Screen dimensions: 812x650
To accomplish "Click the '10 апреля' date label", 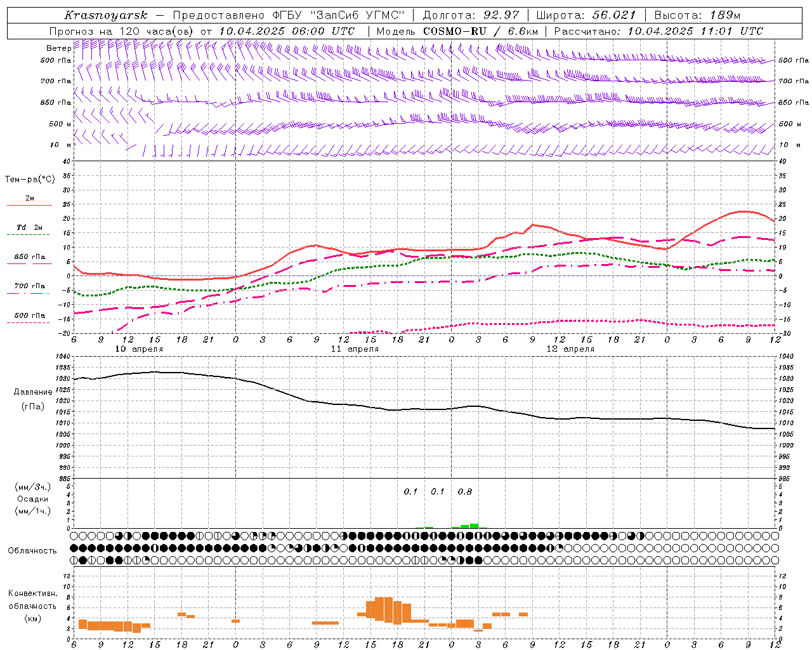I will 139,349.
